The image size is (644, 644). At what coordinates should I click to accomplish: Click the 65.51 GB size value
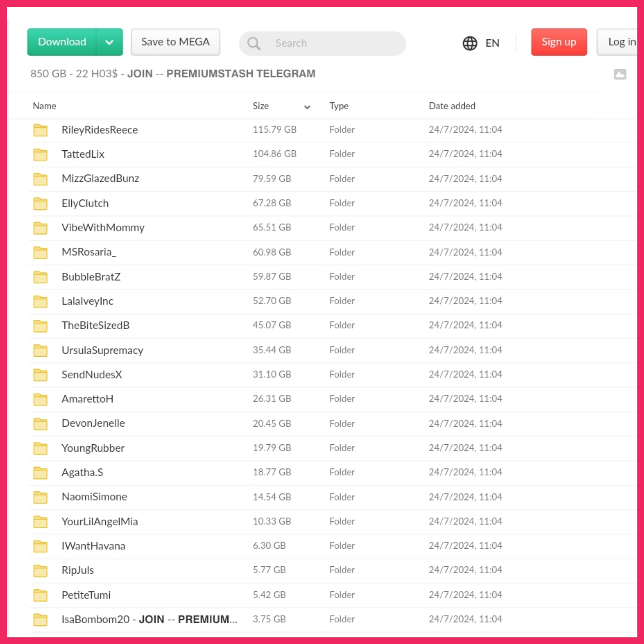(x=272, y=227)
